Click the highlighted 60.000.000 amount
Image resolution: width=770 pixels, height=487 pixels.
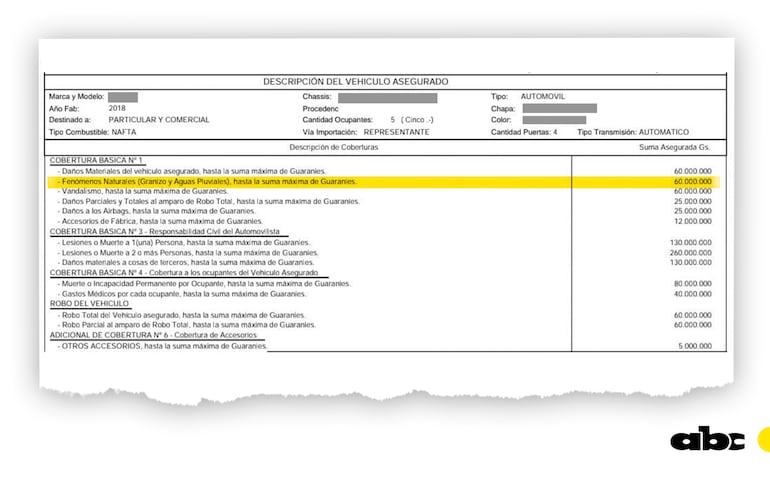coord(692,182)
